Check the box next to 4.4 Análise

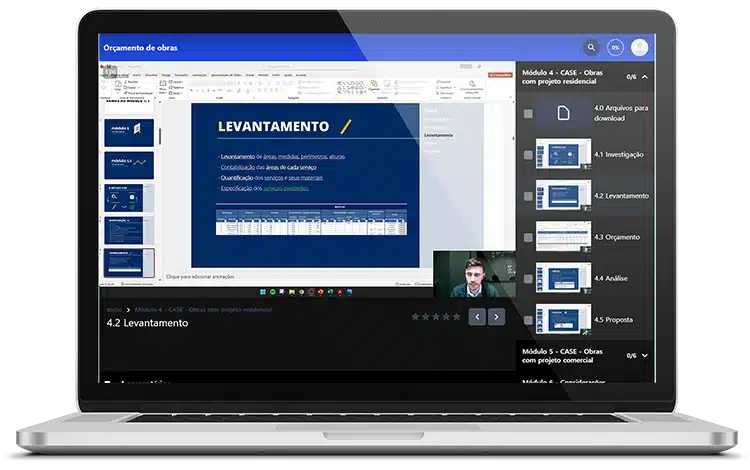pyautogui.click(x=528, y=278)
